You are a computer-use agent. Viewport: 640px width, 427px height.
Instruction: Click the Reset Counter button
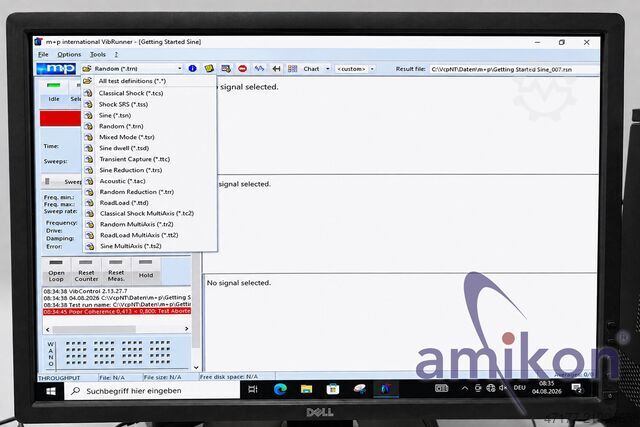(x=86, y=271)
